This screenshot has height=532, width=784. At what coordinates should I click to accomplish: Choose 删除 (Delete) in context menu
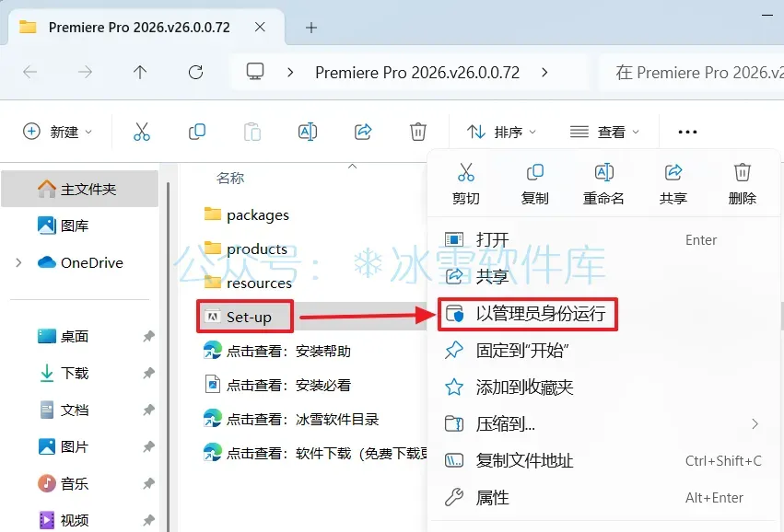pos(742,184)
